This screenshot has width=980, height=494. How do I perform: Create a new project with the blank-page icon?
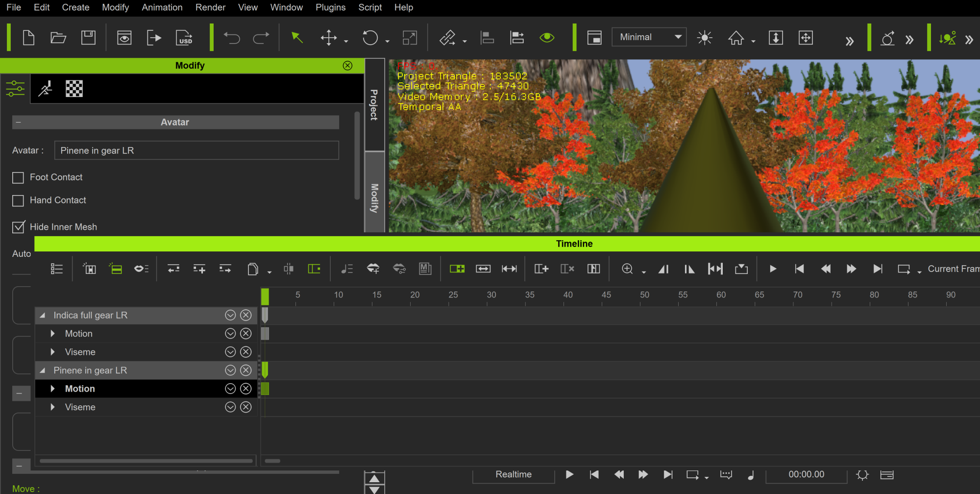pos(29,38)
